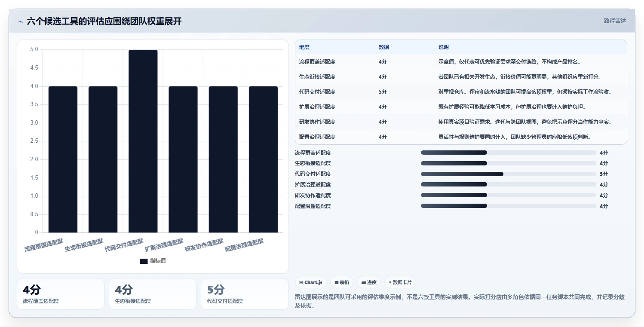The height and width of the screenshot is (327, 644).
Task: Open the 4分 生态衔接适配度 data card
Action: (153, 294)
